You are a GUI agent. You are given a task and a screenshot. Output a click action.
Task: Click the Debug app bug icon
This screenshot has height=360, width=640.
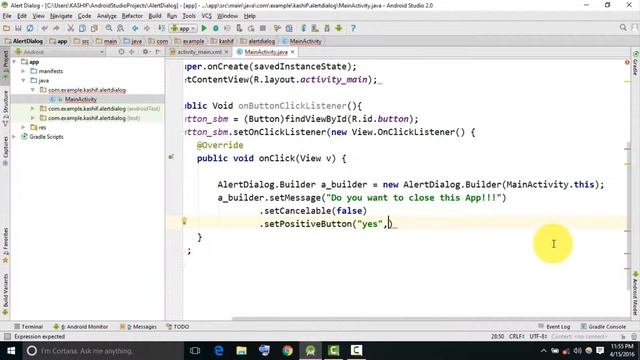pos(216,28)
